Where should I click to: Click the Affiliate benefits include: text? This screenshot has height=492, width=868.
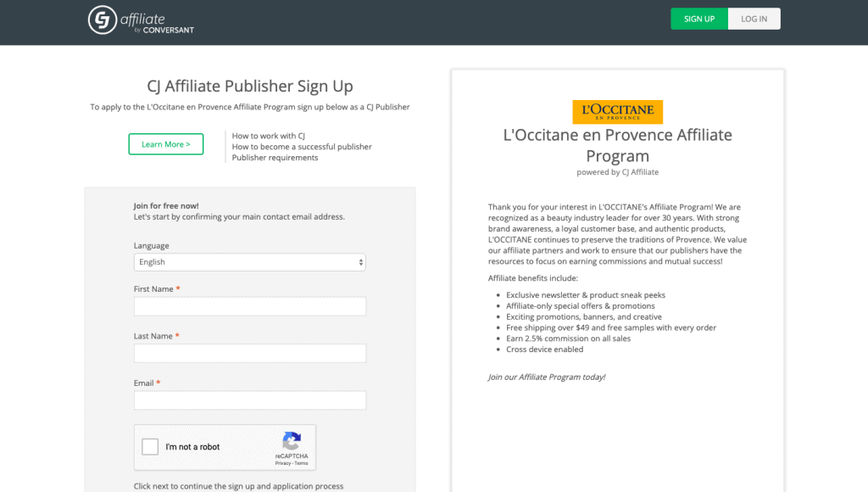pyautogui.click(x=532, y=278)
